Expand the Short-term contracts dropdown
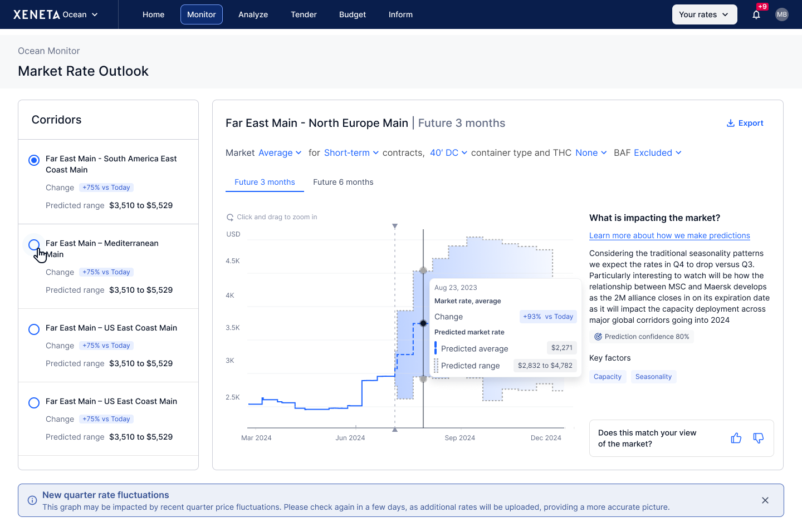 [x=351, y=153]
